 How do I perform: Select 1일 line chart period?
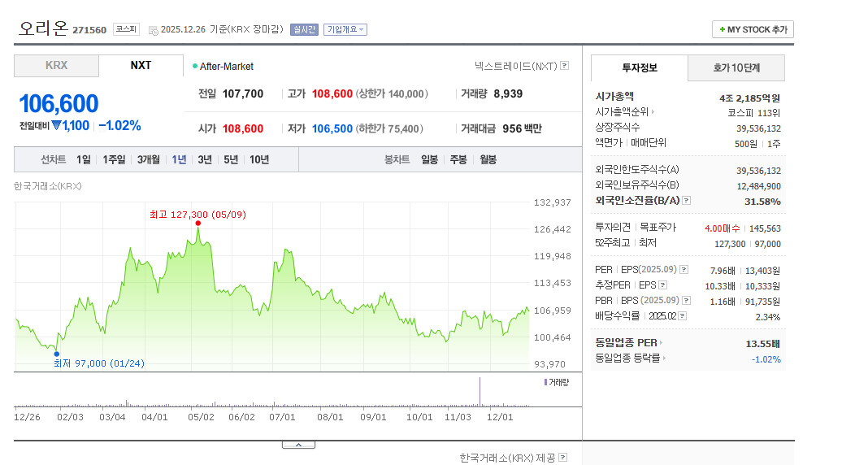[84, 159]
